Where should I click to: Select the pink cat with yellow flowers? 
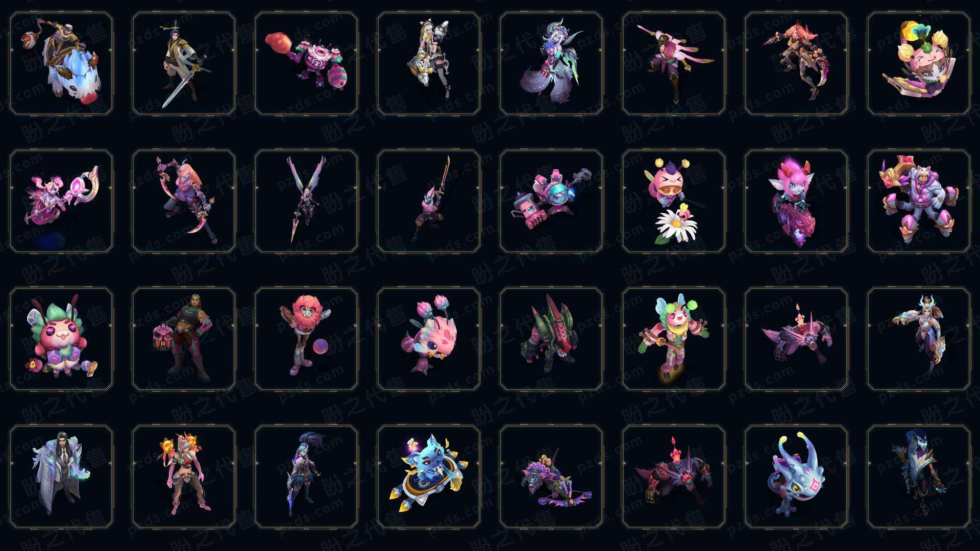click(x=919, y=63)
